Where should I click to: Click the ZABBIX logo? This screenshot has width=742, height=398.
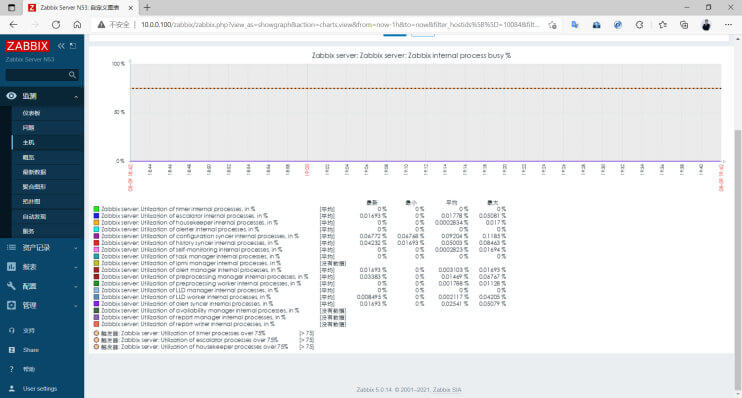[x=27, y=46]
